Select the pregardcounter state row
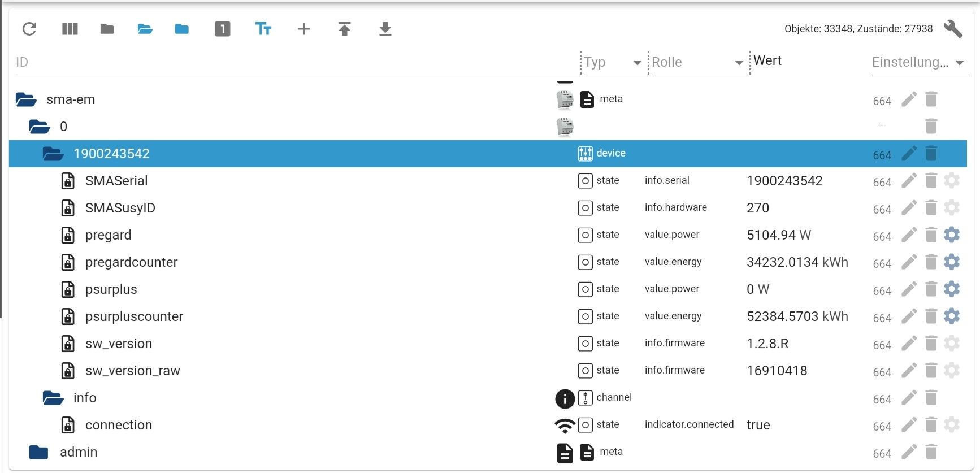980x473 pixels. click(131, 262)
